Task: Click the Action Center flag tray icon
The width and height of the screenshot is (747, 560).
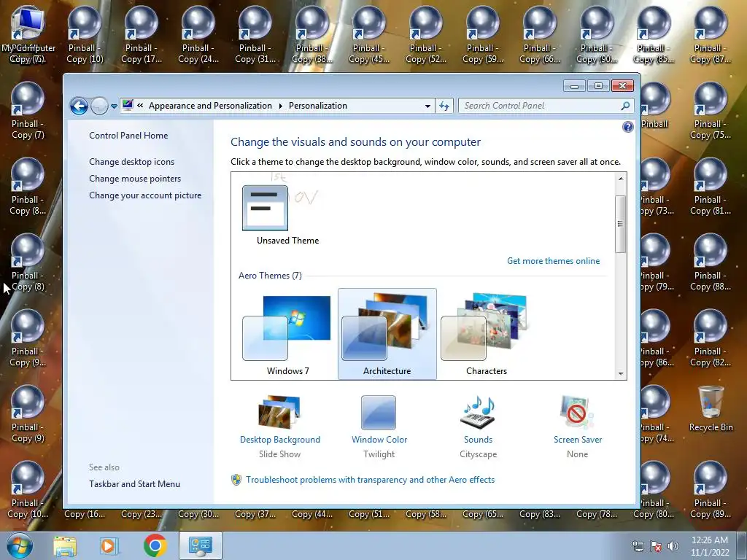Action: tap(656, 546)
